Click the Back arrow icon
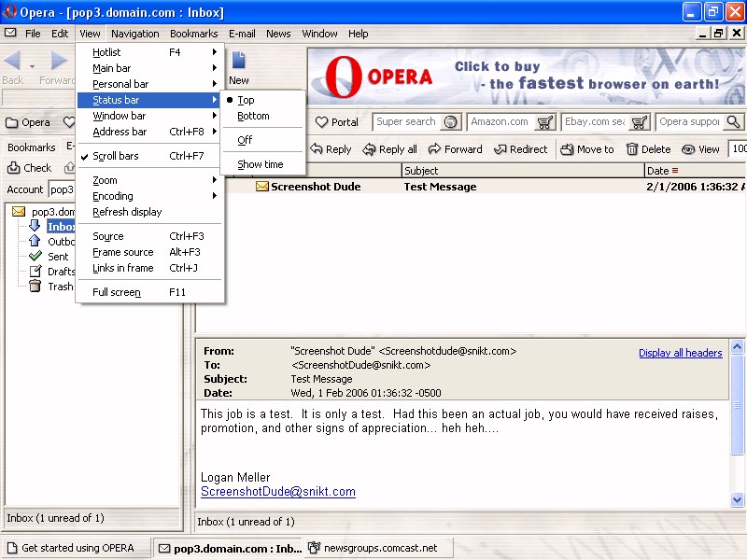This screenshot has height=560, width=747. (x=12, y=61)
